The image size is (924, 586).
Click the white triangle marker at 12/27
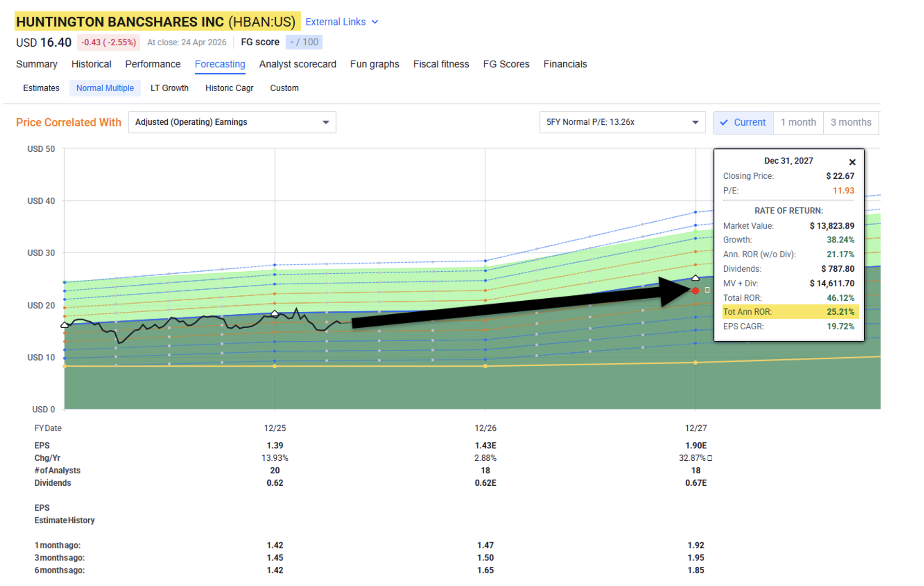point(695,278)
